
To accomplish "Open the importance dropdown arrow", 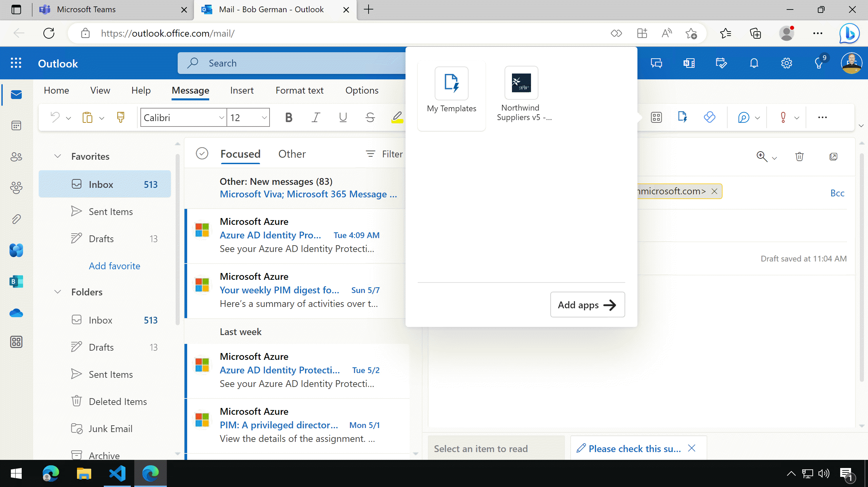I will click(x=797, y=118).
